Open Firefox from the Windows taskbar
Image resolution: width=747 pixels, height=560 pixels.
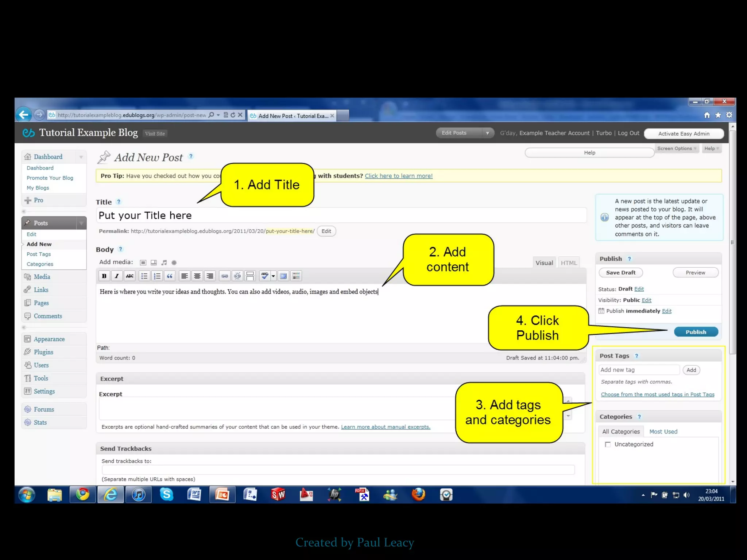coord(418,495)
